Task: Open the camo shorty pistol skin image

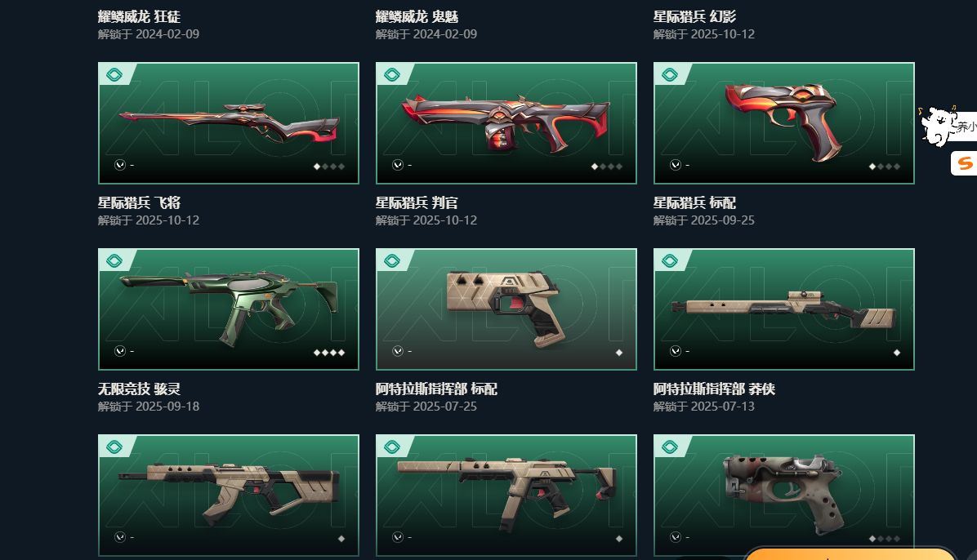Action: [784, 496]
